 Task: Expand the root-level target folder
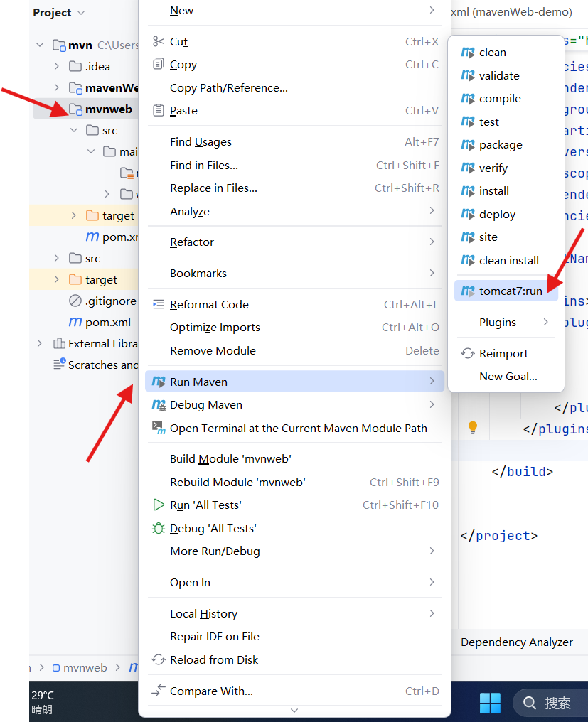[56, 279]
